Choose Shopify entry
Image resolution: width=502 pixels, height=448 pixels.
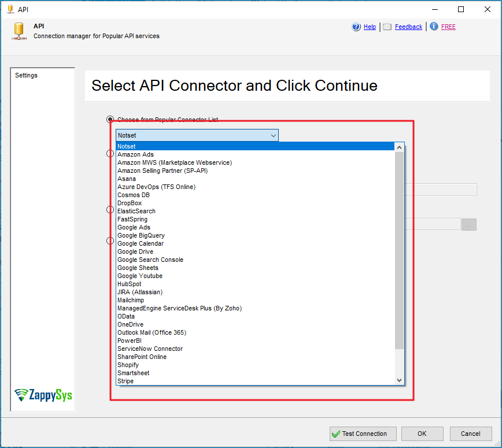255,365
